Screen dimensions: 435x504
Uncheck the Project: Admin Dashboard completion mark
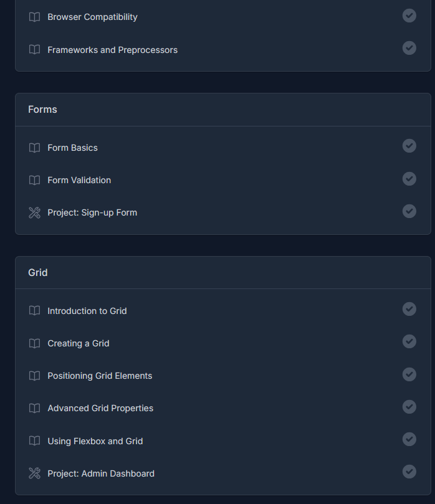[x=409, y=472]
